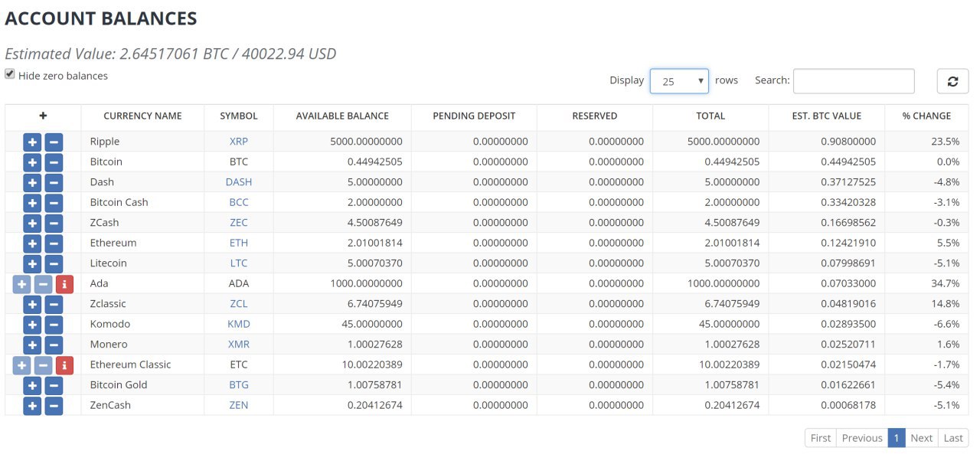Open deposit plus icon in Dash row
Viewport: 980px width, 464px height.
coord(32,182)
